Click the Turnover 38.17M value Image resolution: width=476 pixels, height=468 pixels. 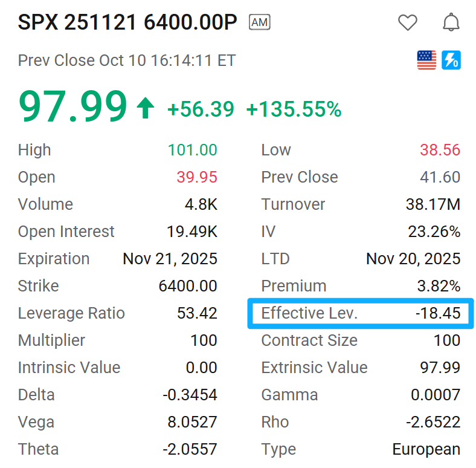[x=433, y=204]
